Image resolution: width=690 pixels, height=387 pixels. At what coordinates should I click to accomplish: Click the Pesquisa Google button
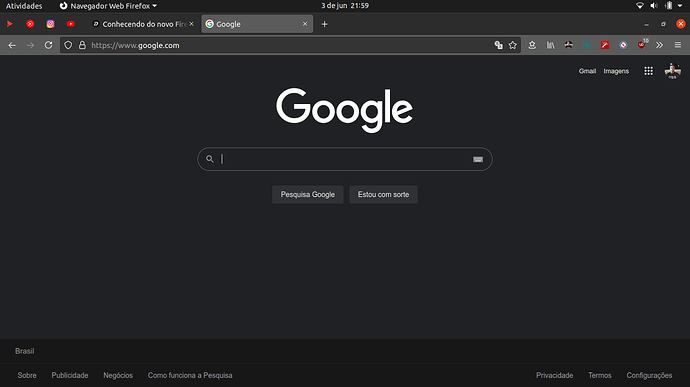tap(308, 194)
